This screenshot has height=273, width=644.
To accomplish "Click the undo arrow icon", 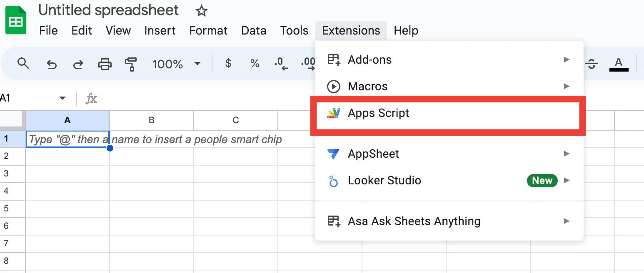I will pos(51,64).
